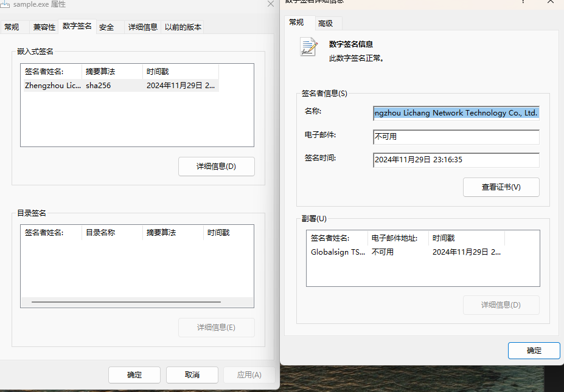The image size is (564, 392).
Task: Click the digital signature document icon
Action: 308,47
